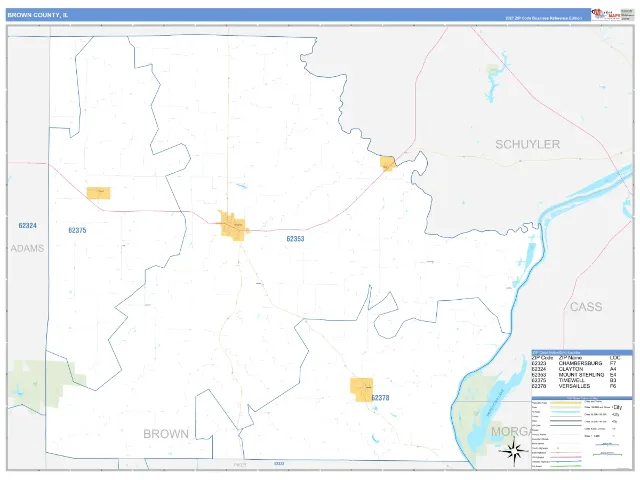Image resolution: width=640 pixels, height=480 pixels.
Task: Click the small yellow town on the Schuyler border
Action: [x=388, y=164]
